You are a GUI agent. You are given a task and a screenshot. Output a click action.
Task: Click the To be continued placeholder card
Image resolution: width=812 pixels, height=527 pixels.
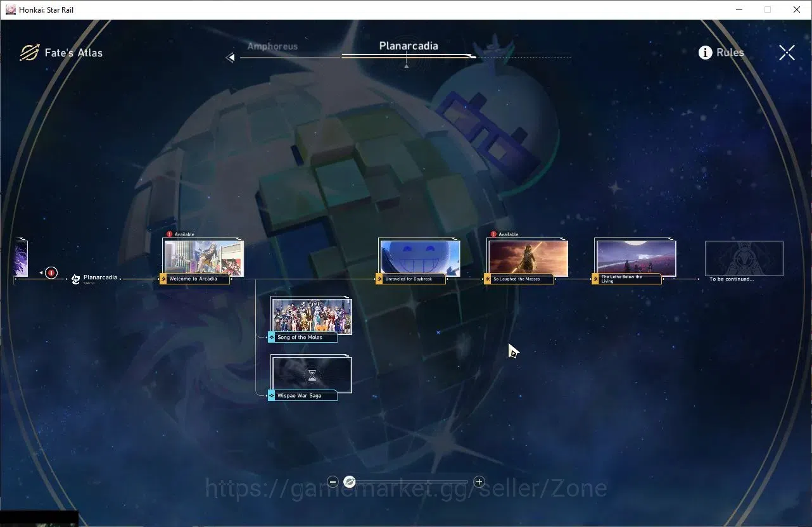744,258
